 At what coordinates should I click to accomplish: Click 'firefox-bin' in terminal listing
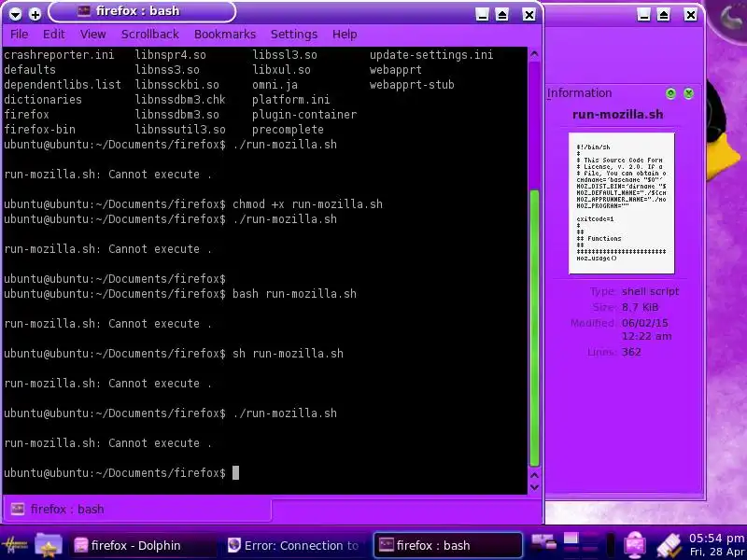click(x=39, y=130)
